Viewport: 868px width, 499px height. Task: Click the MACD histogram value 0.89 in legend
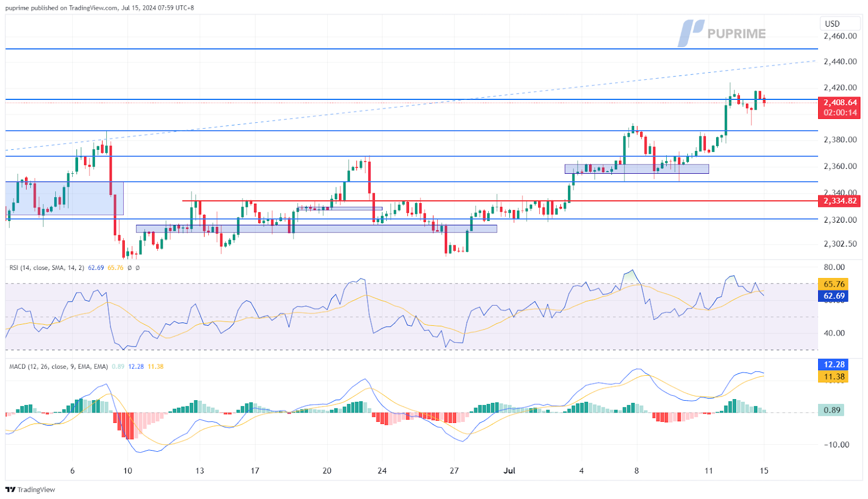pyautogui.click(x=118, y=367)
